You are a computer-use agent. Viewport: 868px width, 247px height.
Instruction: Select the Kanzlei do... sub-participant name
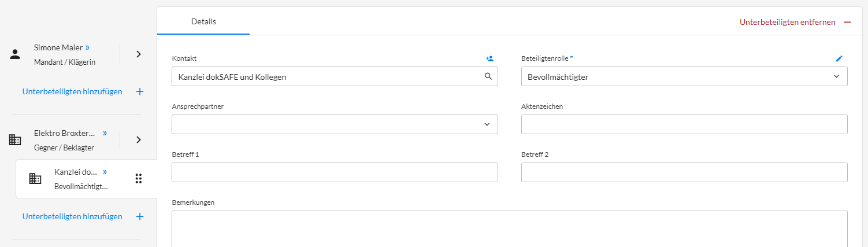[x=76, y=172]
